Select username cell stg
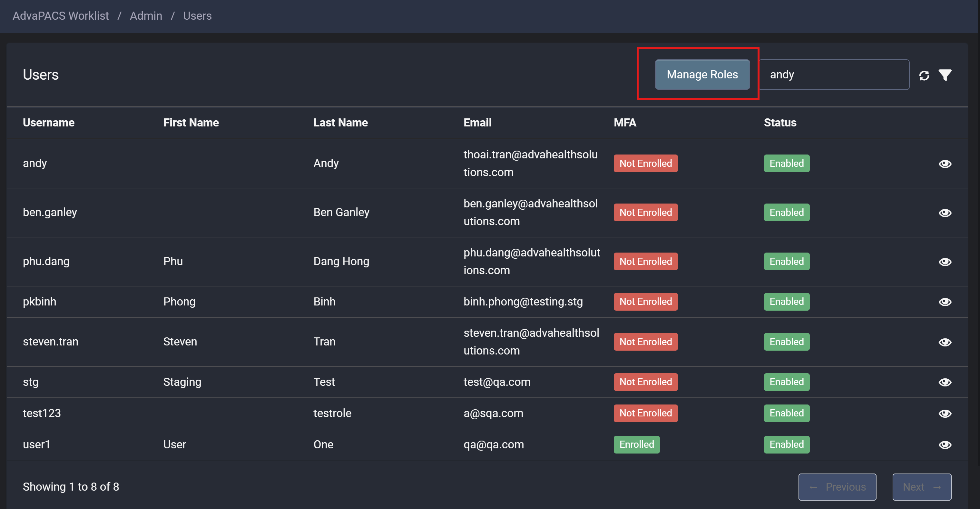This screenshot has height=509, width=980. pos(30,382)
